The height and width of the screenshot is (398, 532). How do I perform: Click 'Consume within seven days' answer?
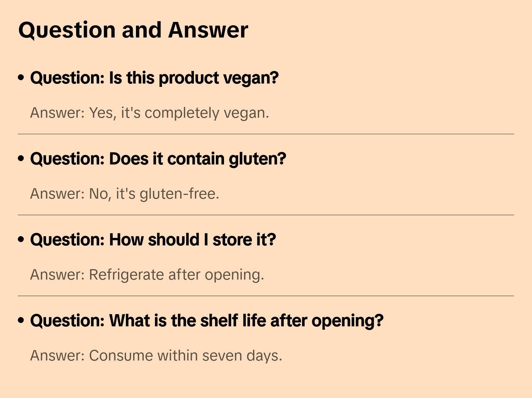point(156,356)
